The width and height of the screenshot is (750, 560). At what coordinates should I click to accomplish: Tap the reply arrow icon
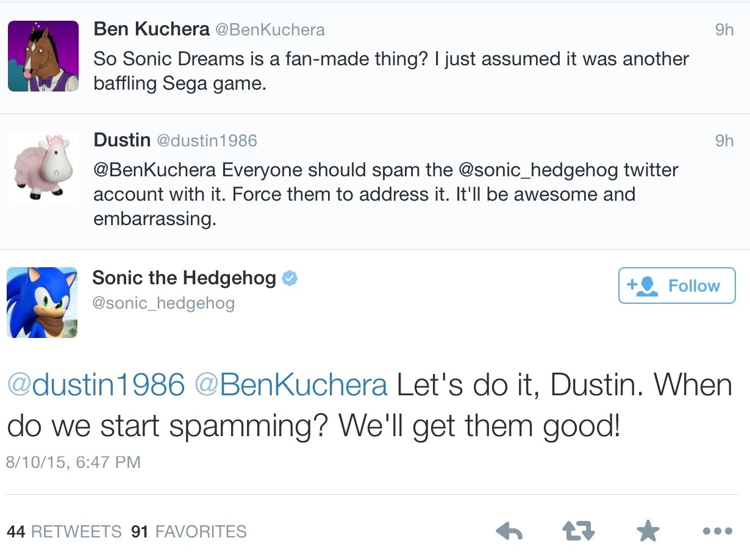pos(509,531)
